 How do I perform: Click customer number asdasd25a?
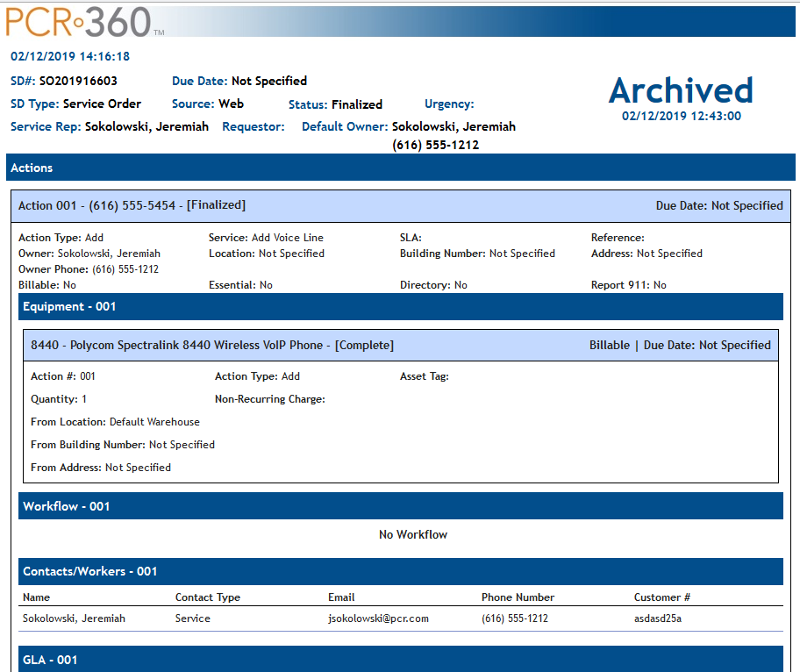(658, 618)
